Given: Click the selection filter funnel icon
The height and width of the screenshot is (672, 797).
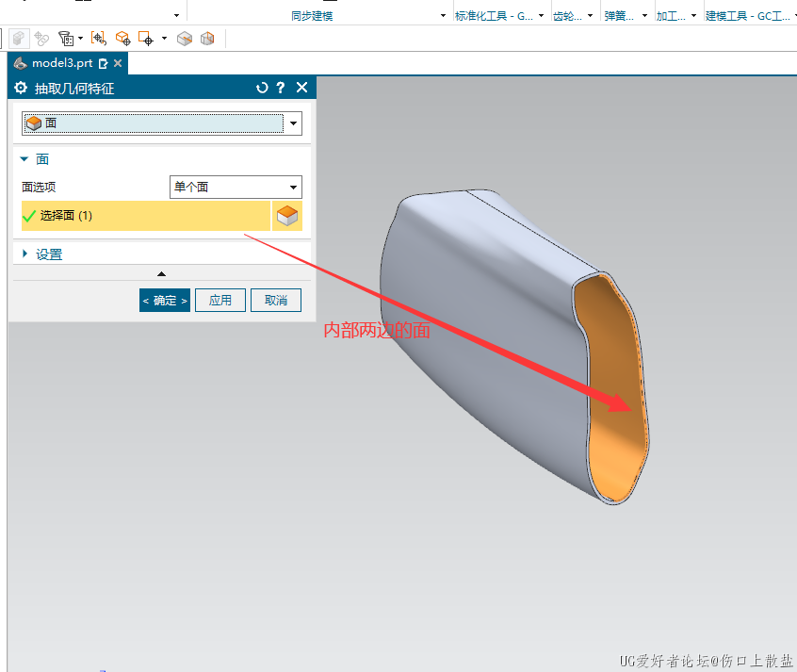Looking at the screenshot, I should (x=66, y=39).
